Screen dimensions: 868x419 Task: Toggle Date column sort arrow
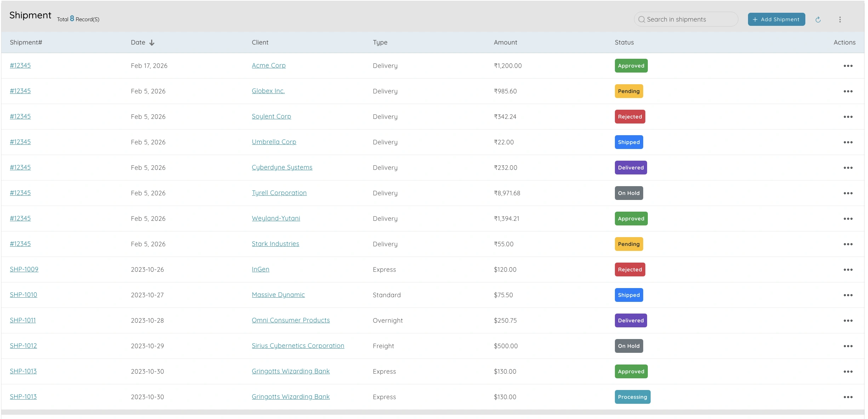tap(152, 42)
